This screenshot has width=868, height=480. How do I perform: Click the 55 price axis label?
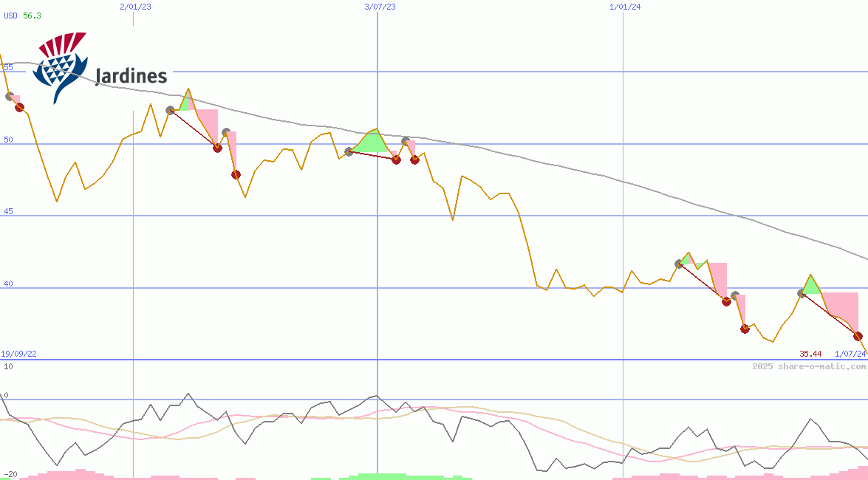8,67
